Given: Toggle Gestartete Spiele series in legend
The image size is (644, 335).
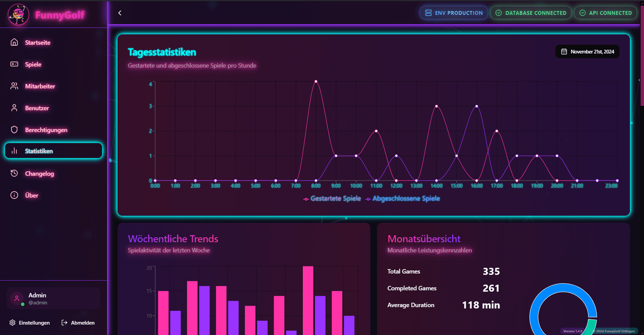Looking at the screenshot, I should pos(332,199).
